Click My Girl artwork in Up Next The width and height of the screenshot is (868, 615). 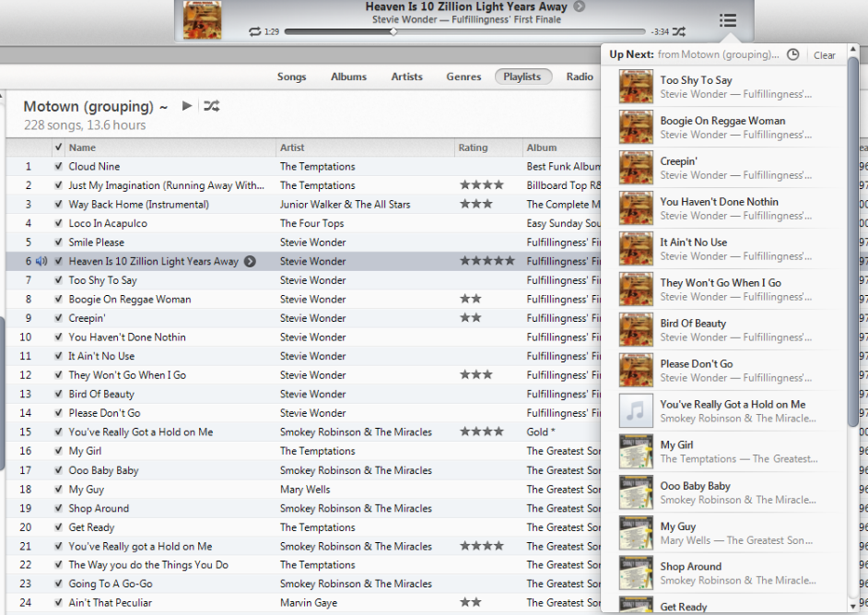tap(636, 451)
